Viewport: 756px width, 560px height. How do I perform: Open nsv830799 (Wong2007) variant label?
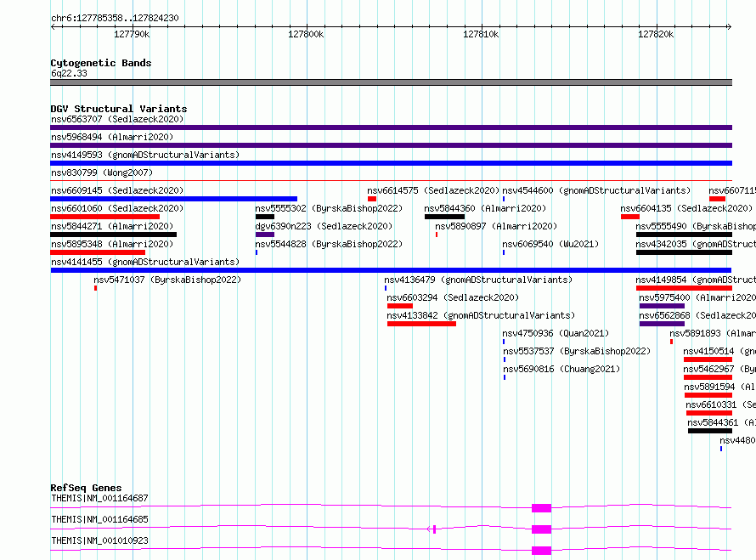102,173
